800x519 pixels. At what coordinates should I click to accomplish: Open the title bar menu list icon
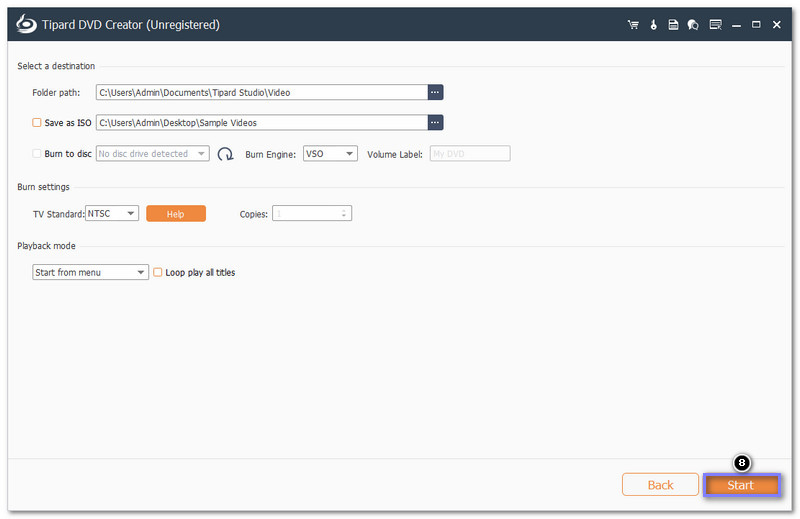click(716, 24)
